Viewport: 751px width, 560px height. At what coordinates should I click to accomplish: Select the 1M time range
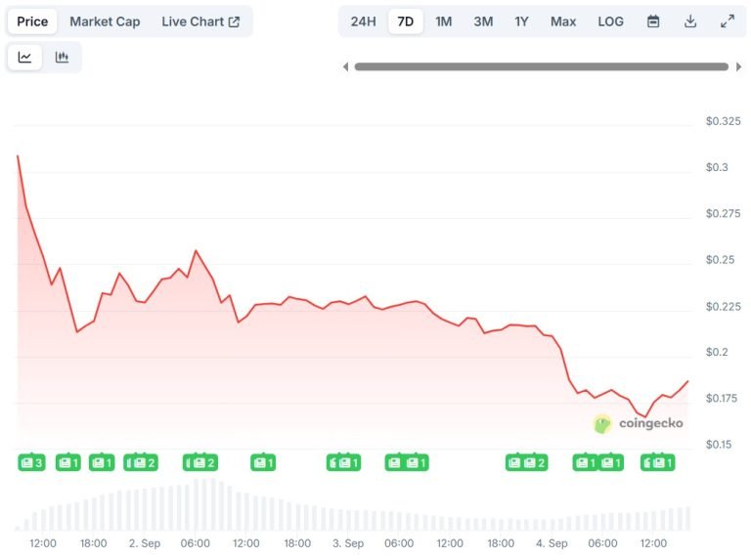[444, 22]
